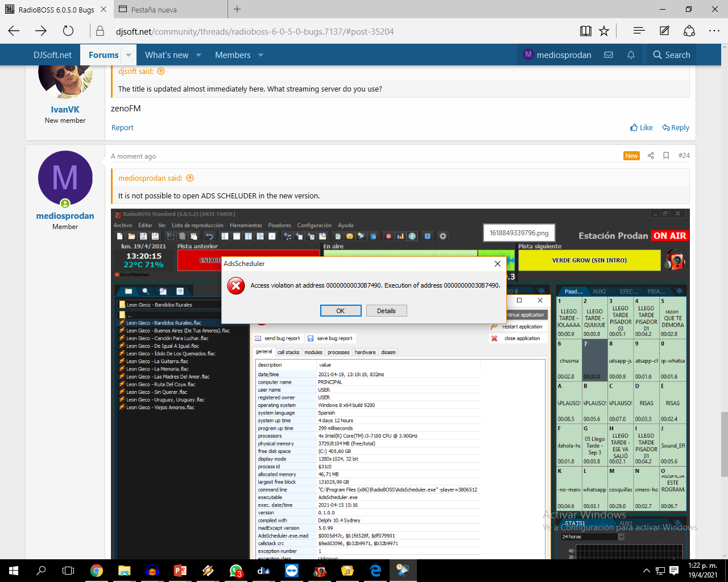The width and height of the screenshot is (728, 582).
Task: Open the taskbar clock showing 1:22 p. m.
Action: tap(702, 571)
